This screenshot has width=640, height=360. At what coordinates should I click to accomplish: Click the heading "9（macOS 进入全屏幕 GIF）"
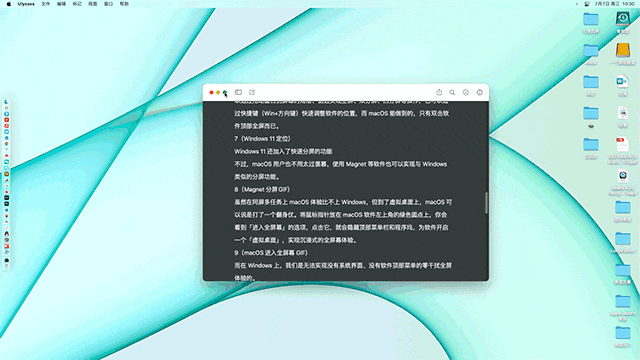pyautogui.click(x=271, y=253)
